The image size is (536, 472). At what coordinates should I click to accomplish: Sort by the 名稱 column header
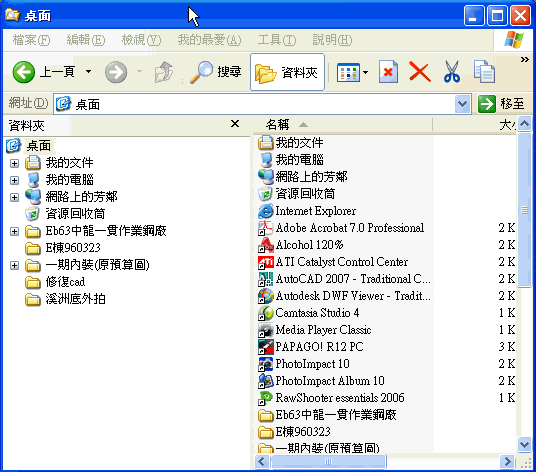click(343, 125)
